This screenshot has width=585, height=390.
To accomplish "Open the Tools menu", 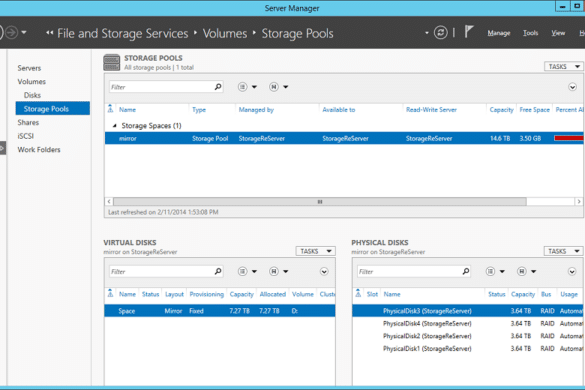I will click(x=531, y=33).
